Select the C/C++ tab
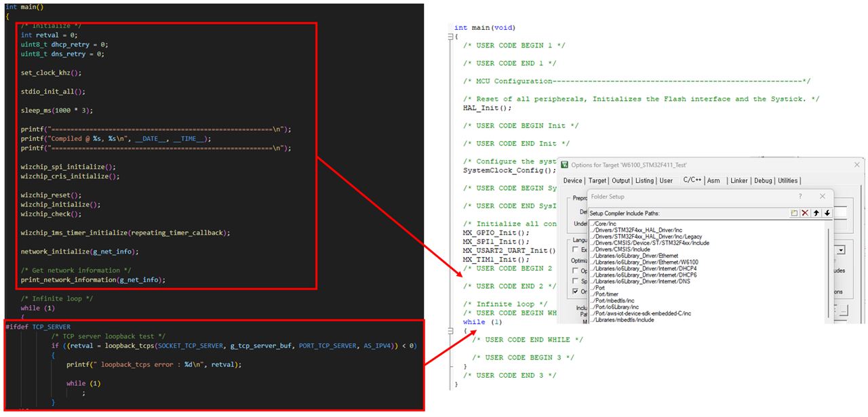Screen dimensions: 868x417 692,180
